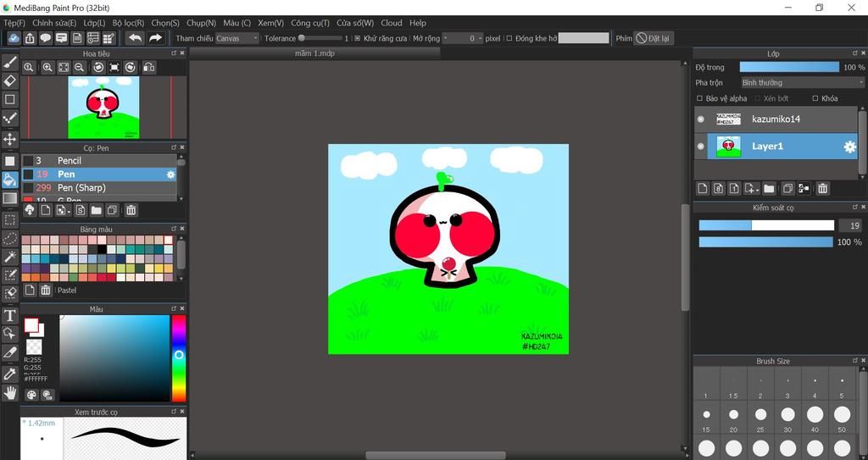Viewport: 868px width, 460px height.
Task: Click the navigator thumbnail preview
Action: [x=103, y=108]
